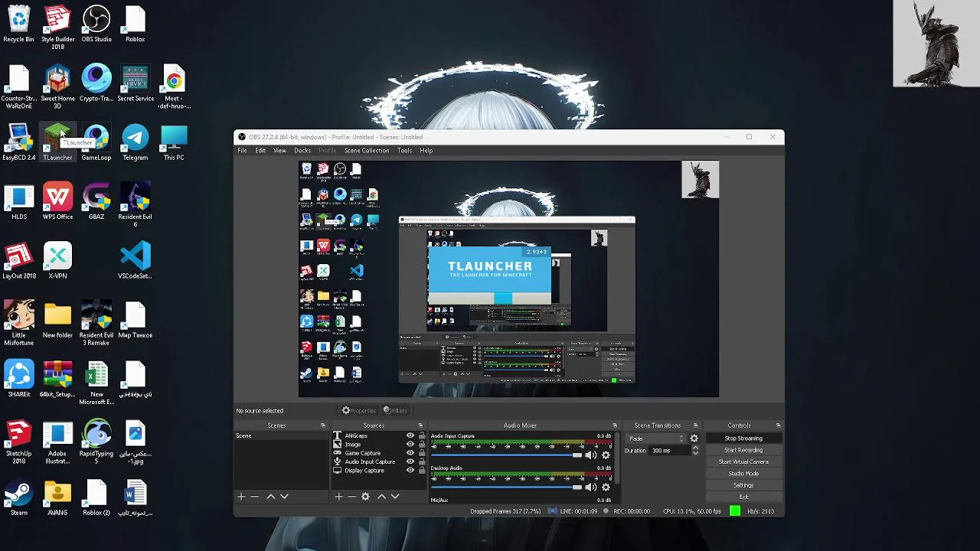Pop out the Sources dock icon
Image resolution: width=980 pixels, height=551 pixels.
pos(420,425)
